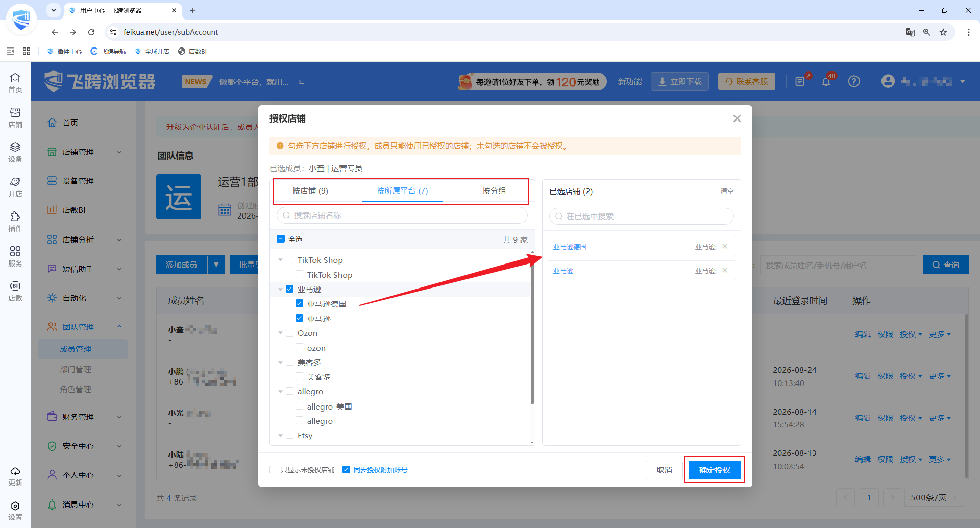Image resolution: width=980 pixels, height=528 pixels.
Task: Enable 只显示未授权店铺 checkbox
Action: click(274, 470)
